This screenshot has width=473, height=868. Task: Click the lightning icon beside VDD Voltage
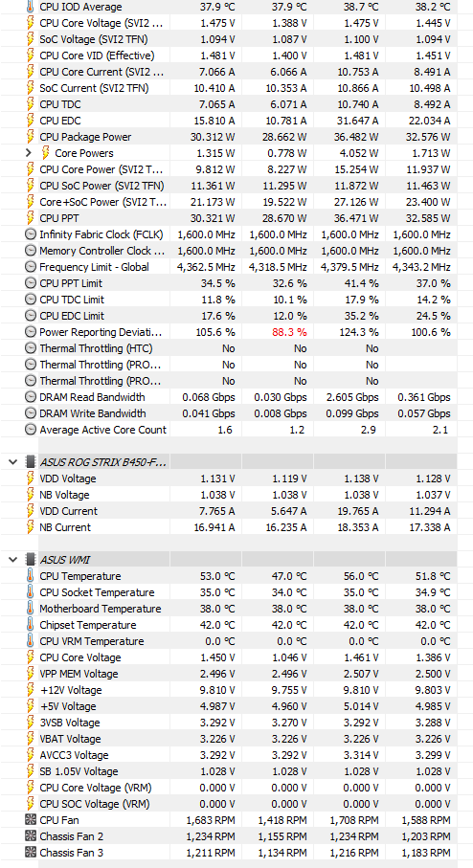(31, 479)
